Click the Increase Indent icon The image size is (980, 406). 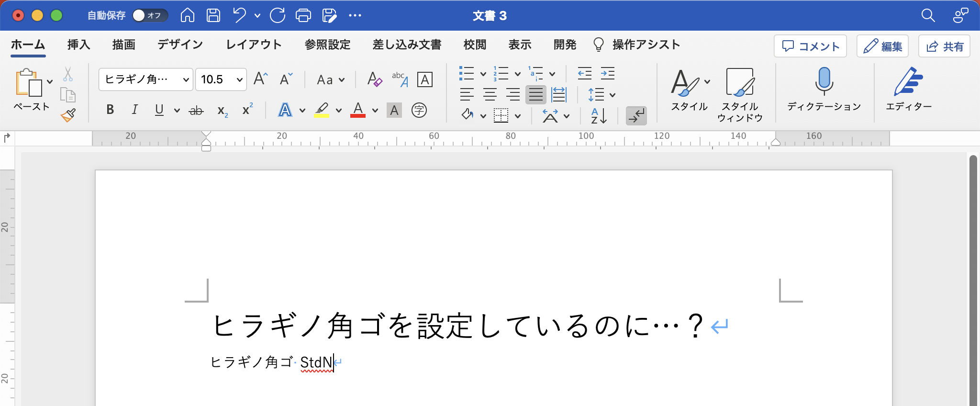[x=607, y=74]
